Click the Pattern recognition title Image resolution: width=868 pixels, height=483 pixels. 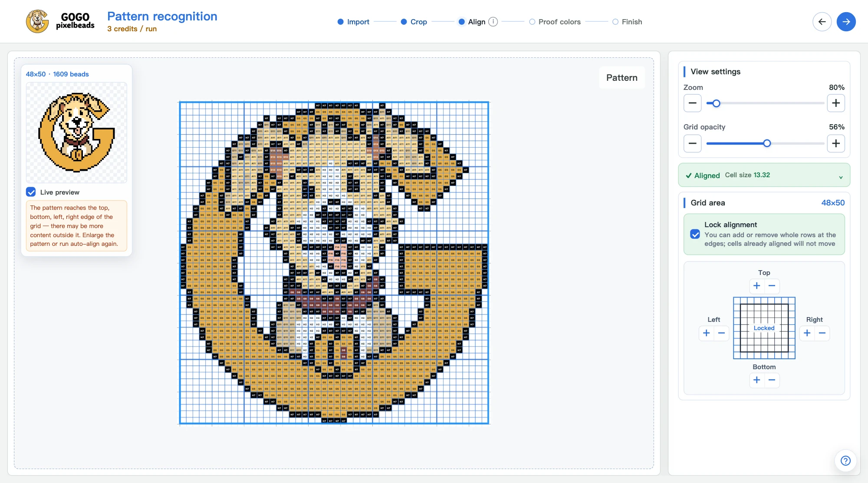point(162,16)
